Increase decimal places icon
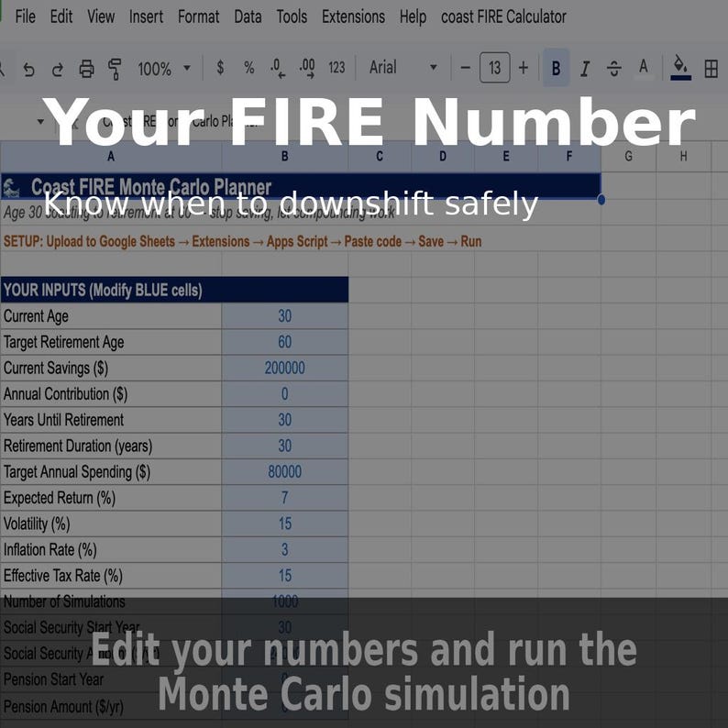This screenshot has height=728, width=728. [307, 68]
